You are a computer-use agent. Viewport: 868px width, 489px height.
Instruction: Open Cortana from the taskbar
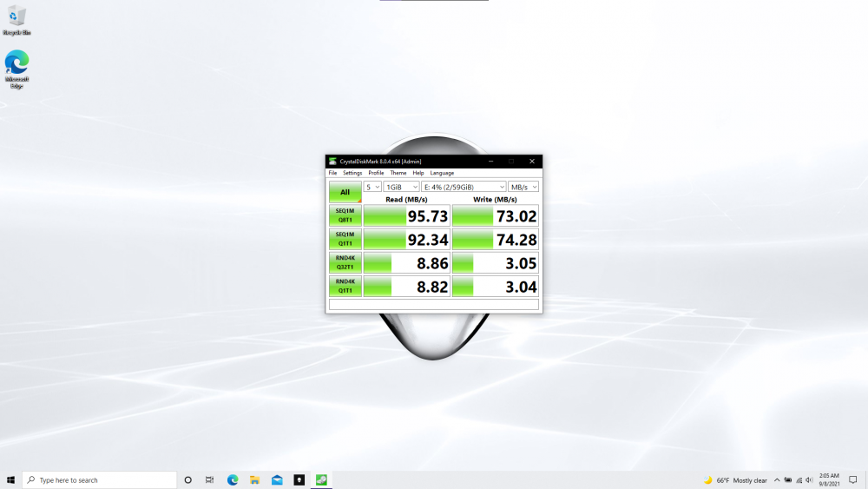[188, 480]
